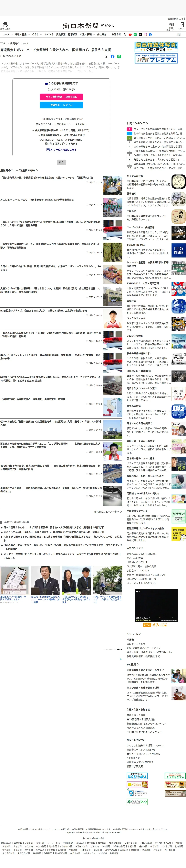This screenshot has height=868, width=186.
Task: Open the 鹿児島のニュース(最新15件) > heading
Action: pos(19,171)
